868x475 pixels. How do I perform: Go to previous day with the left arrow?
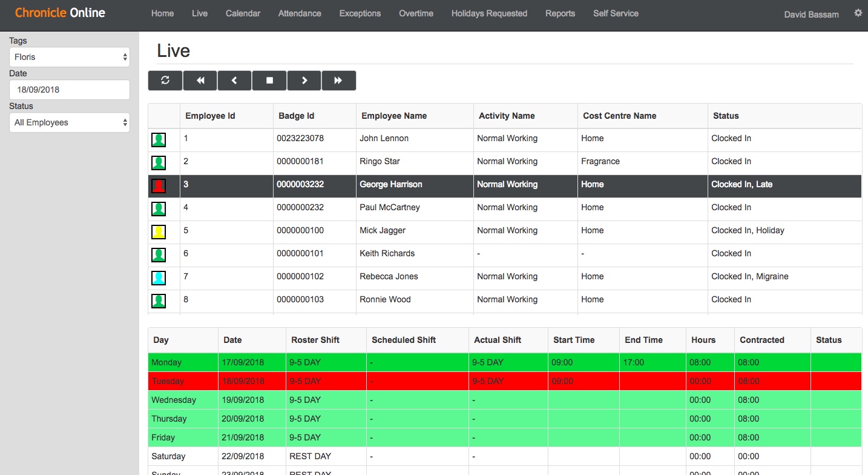pyautogui.click(x=234, y=81)
